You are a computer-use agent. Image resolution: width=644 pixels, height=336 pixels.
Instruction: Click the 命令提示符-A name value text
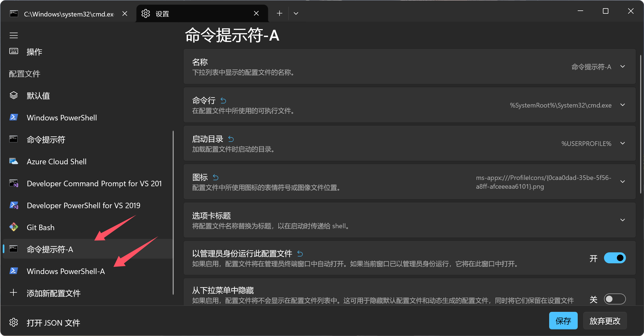point(591,67)
